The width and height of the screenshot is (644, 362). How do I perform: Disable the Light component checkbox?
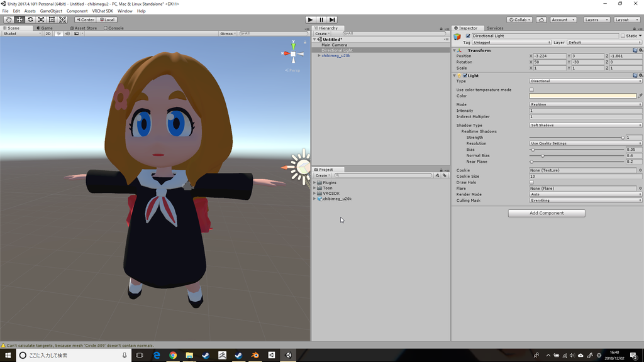pos(465,75)
